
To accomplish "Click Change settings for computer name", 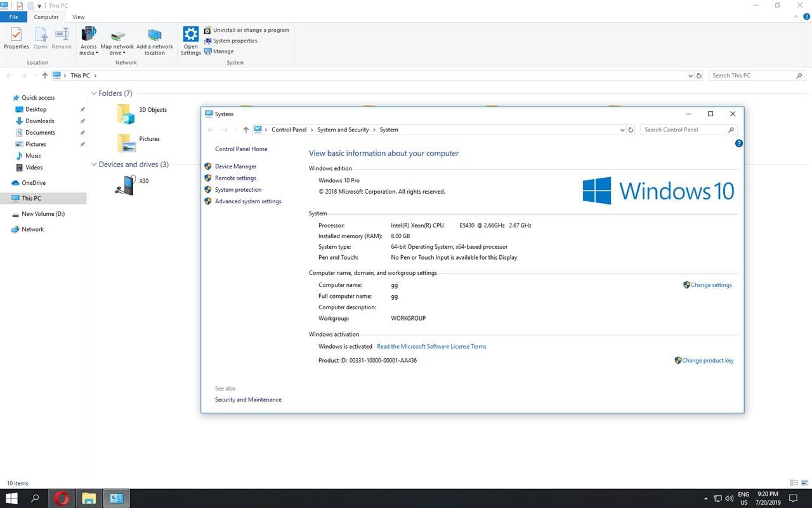I will point(711,285).
